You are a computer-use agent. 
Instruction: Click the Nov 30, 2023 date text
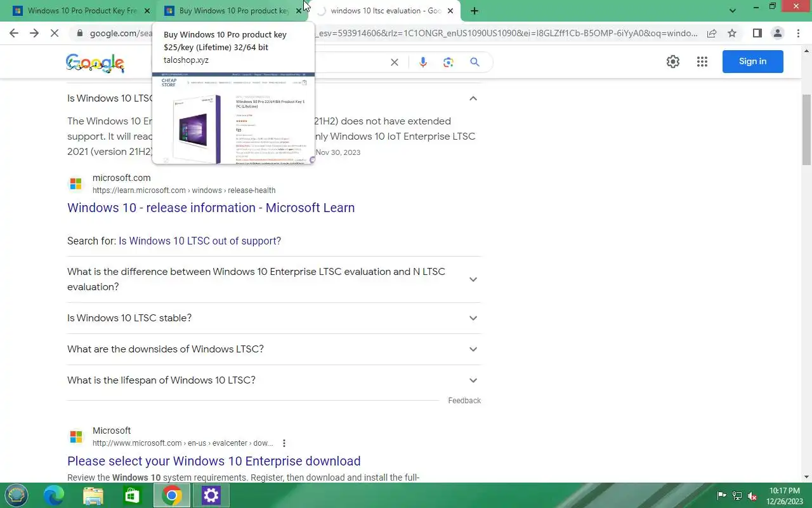[x=337, y=152]
